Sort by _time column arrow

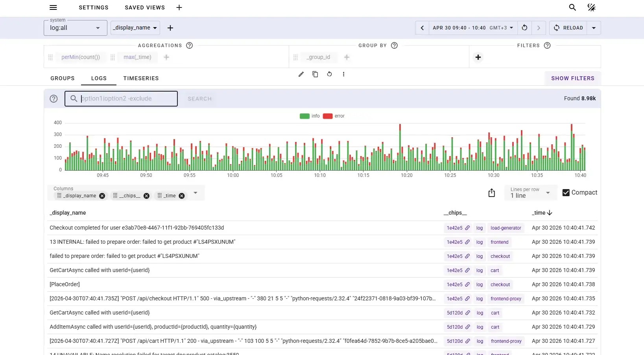click(x=550, y=213)
